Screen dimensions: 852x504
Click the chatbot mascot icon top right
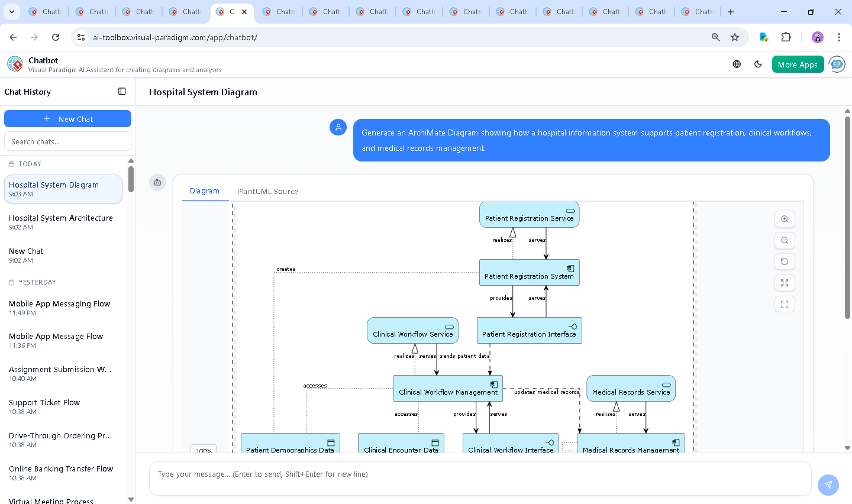837,64
